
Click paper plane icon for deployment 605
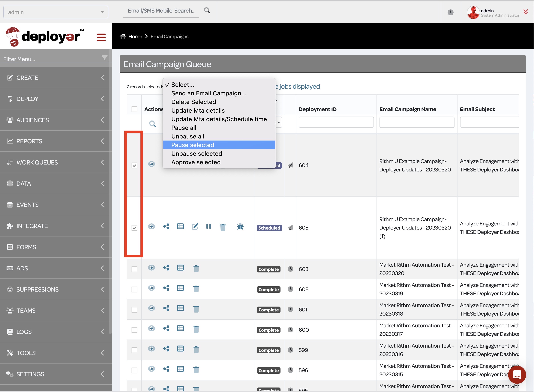[x=290, y=228]
